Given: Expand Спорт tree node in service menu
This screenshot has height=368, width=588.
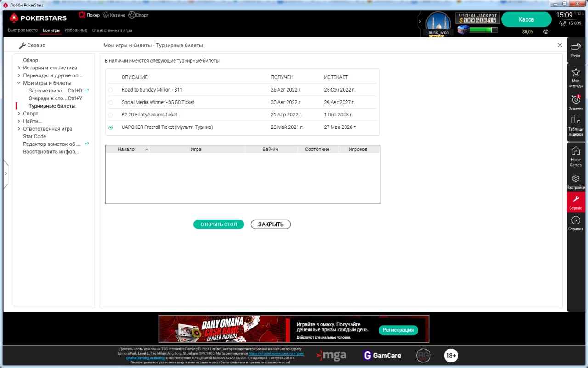Looking at the screenshot, I should tap(19, 114).
